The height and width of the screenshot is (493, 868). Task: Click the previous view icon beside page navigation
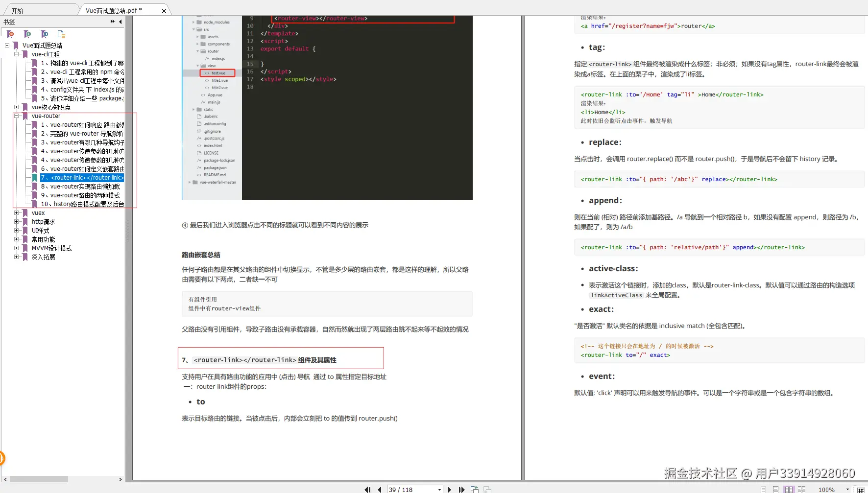(x=475, y=490)
